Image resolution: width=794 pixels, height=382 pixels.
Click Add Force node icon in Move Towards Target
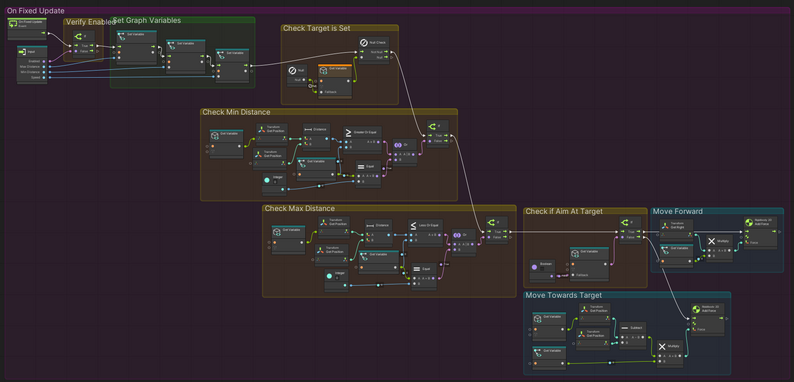697,309
